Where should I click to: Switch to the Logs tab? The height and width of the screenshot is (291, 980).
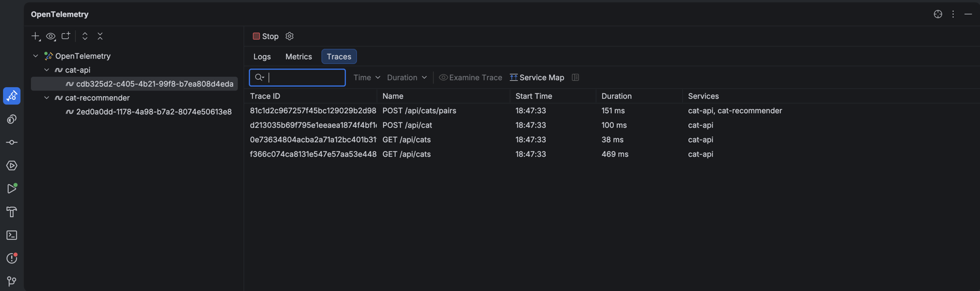[x=262, y=56]
